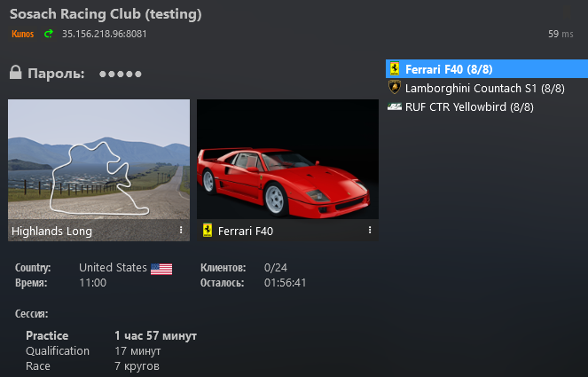This screenshot has width=588, height=377.
Task: Click the Ferrari logo in the car list
Action: (x=395, y=68)
